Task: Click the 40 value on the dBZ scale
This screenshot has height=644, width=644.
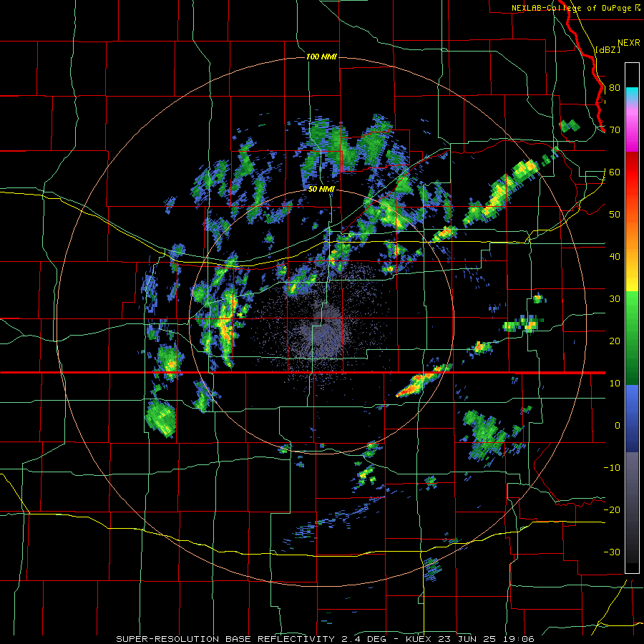Action: [x=615, y=257]
